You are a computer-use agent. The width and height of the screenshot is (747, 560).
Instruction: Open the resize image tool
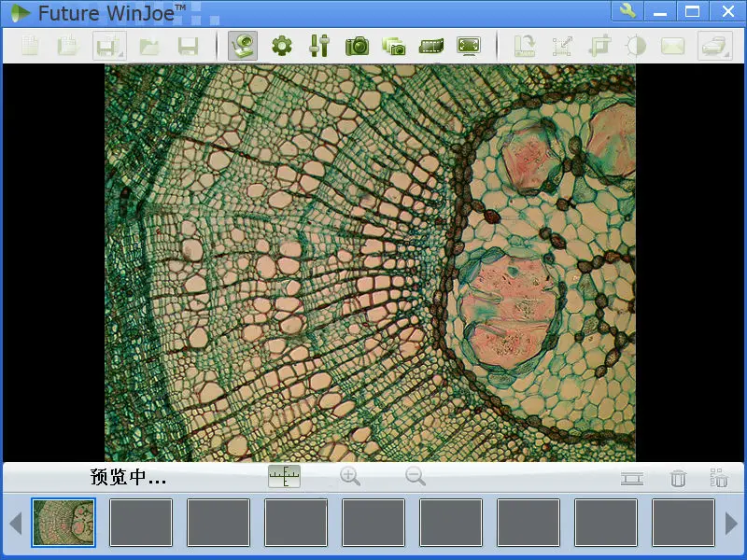[x=561, y=44]
